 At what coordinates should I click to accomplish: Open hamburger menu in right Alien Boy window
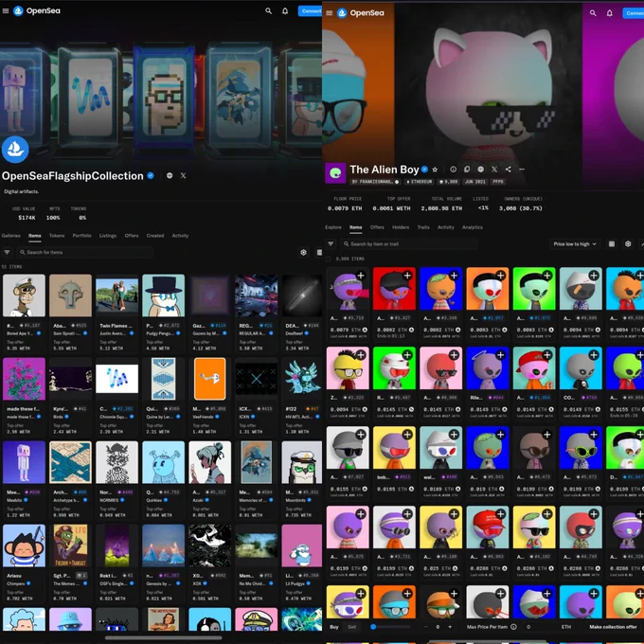point(330,12)
